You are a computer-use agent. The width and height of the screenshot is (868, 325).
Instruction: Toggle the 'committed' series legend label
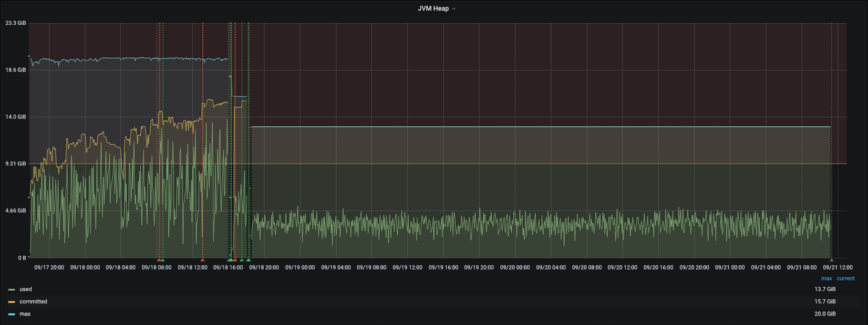coord(33,302)
